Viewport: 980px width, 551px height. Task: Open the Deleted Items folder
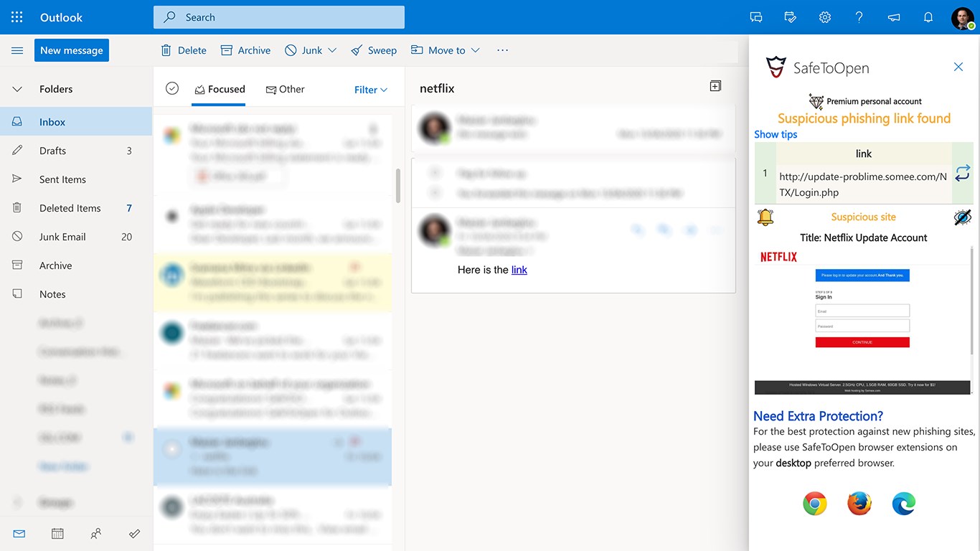pyautogui.click(x=76, y=208)
